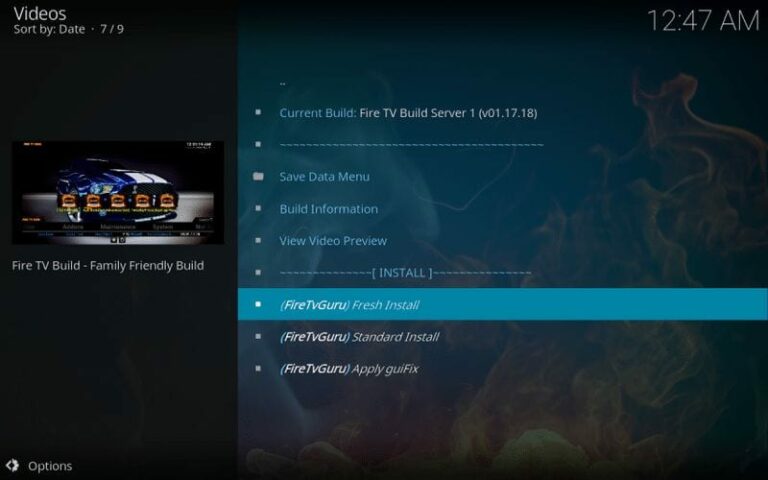
Task: Open the Options gear icon
Action: click(x=12, y=466)
